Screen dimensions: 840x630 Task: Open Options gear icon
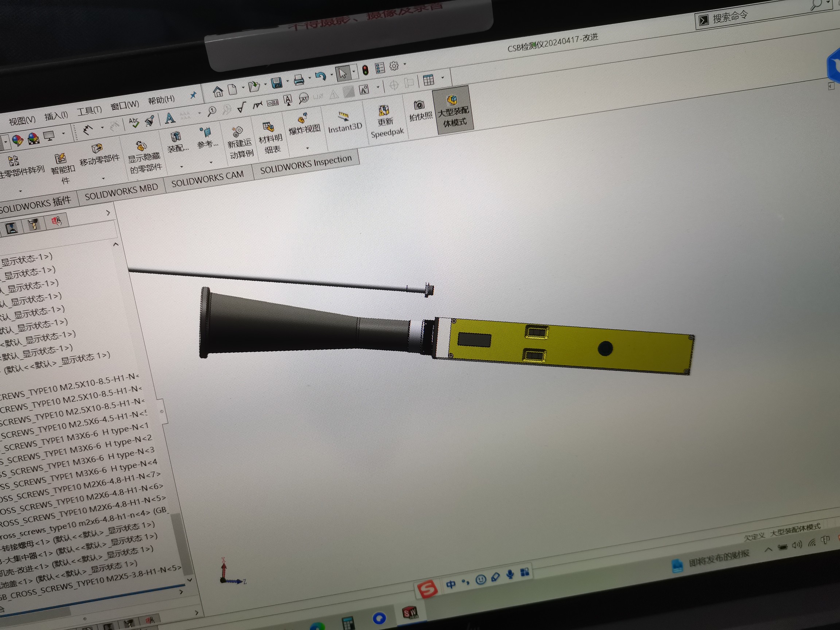point(394,66)
